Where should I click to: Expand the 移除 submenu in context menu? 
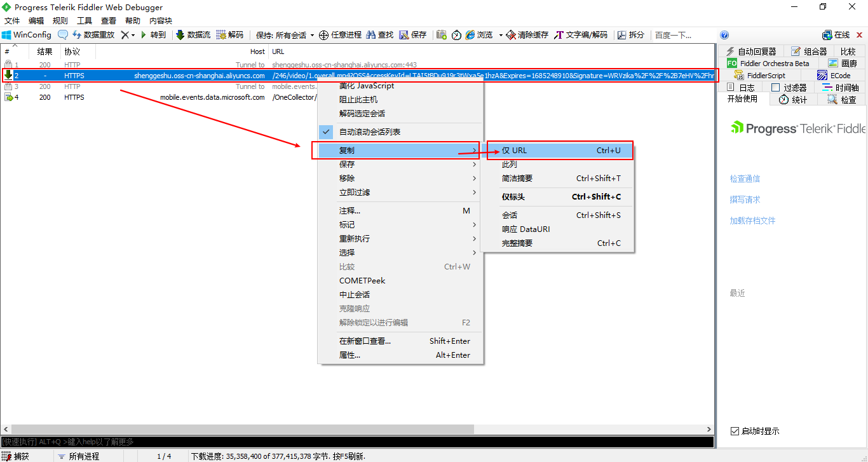point(400,179)
